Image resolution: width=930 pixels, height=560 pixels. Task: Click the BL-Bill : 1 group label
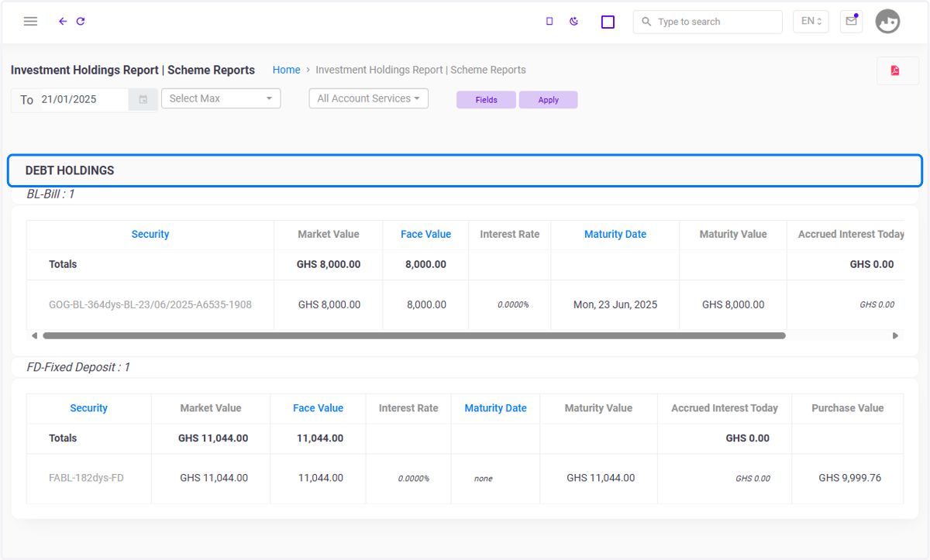pos(50,194)
